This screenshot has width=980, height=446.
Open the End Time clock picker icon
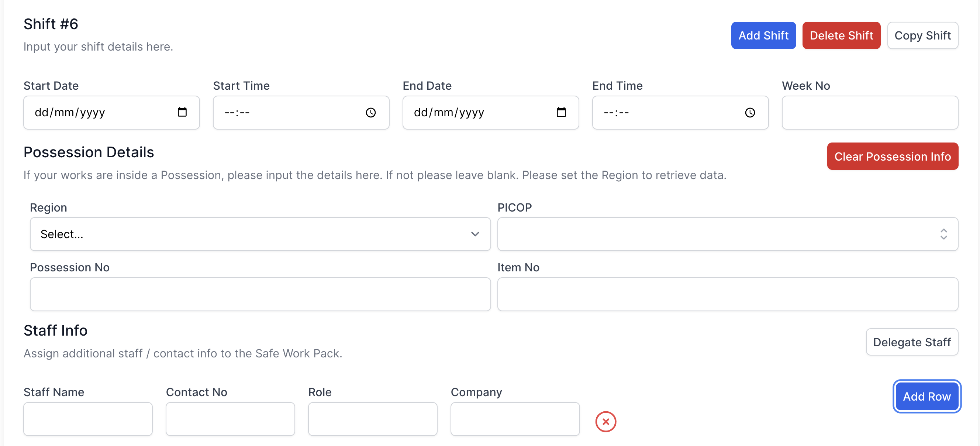pos(749,113)
